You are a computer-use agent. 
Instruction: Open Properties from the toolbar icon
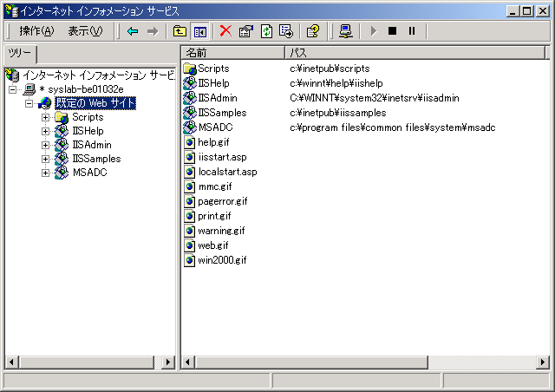point(246,31)
